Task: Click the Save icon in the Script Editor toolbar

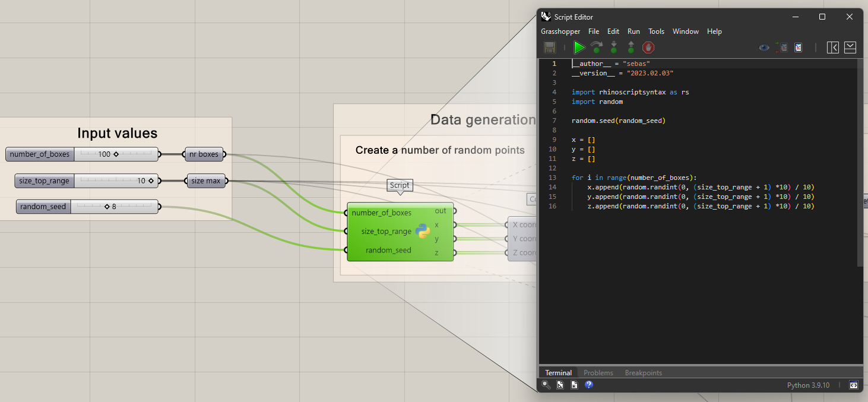Action: [550, 48]
